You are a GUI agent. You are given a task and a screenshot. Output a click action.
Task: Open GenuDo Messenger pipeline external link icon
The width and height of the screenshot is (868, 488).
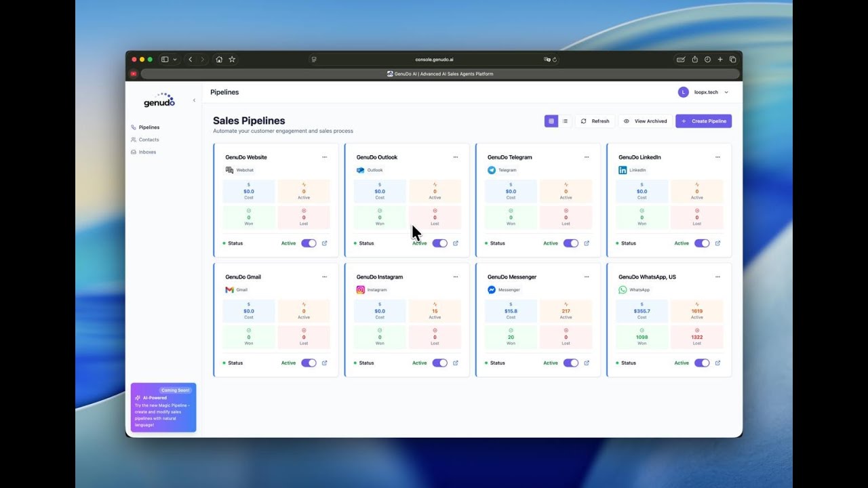(x=587, y=363)
